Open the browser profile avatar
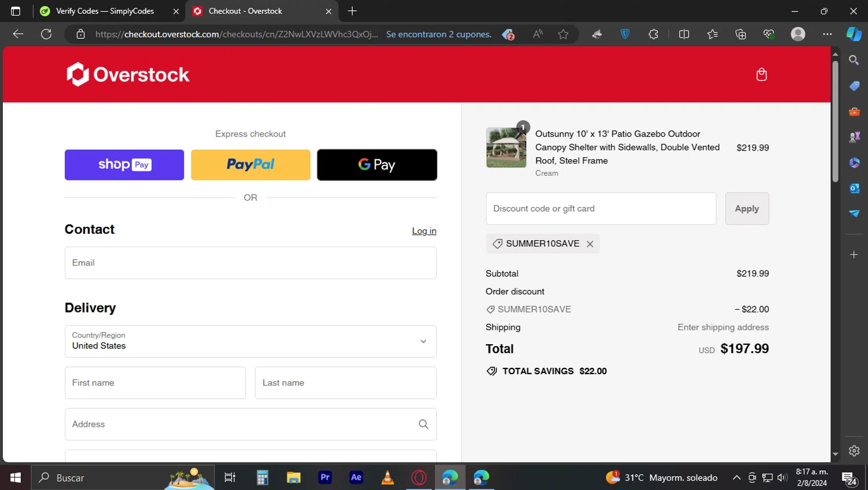 [798, 34]
